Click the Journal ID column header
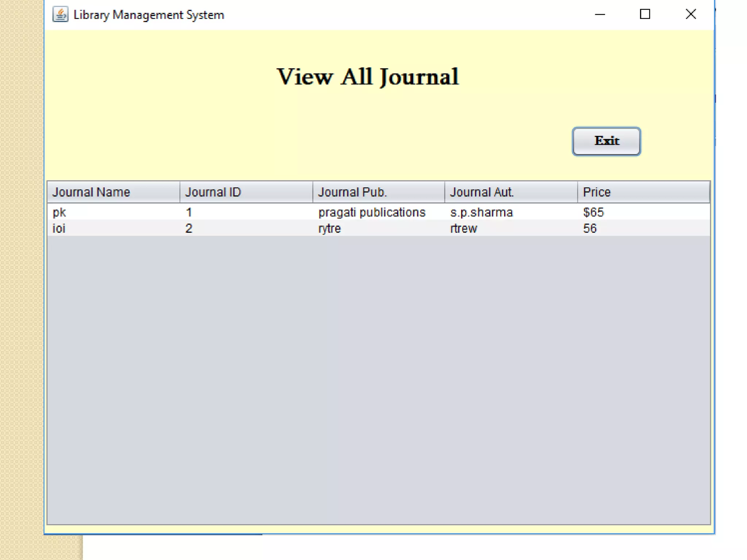747x560 pixels. (246, 192)
